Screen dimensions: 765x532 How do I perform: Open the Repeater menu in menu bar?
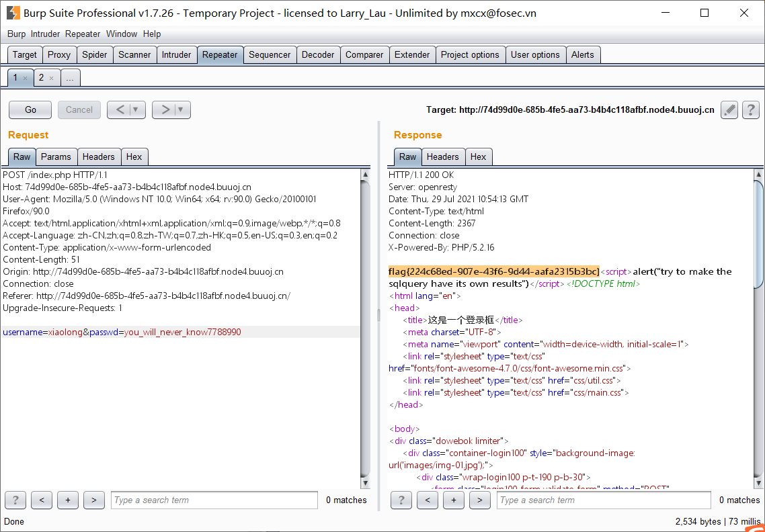click(x=83, y=34)
